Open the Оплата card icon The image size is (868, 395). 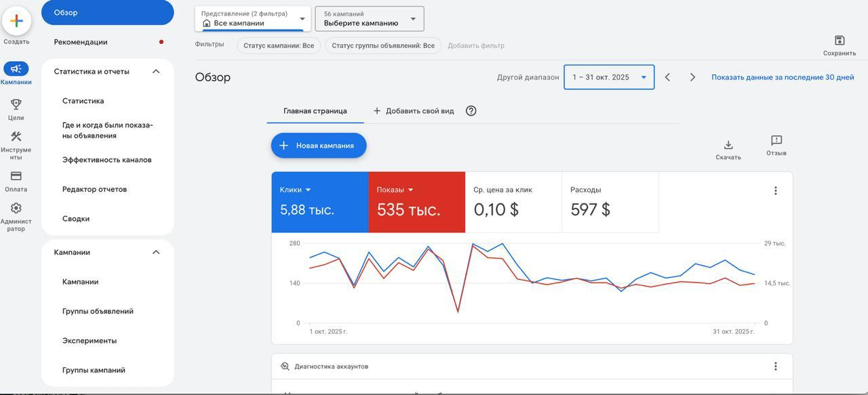[16, 176]
